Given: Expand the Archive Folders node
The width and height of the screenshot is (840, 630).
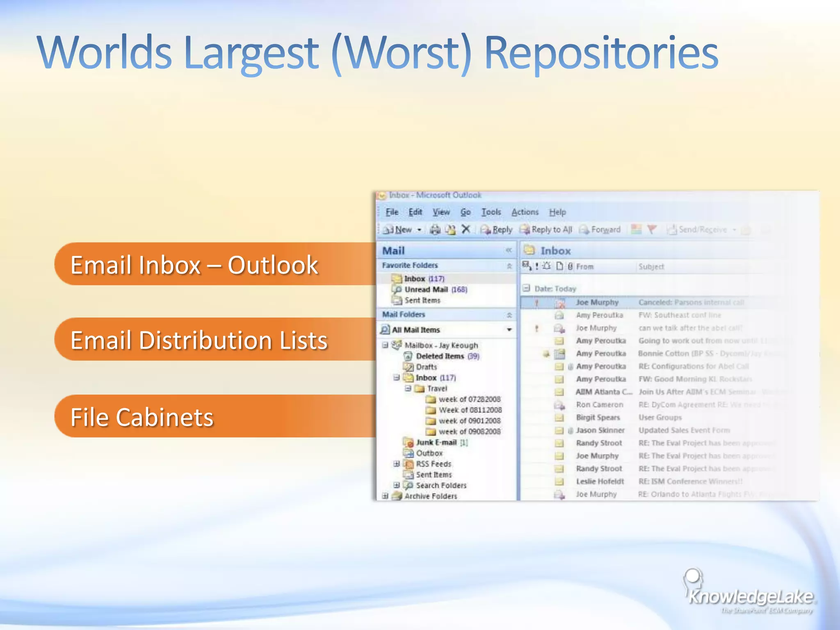Looking at the screenshot, I should point(385,496).
